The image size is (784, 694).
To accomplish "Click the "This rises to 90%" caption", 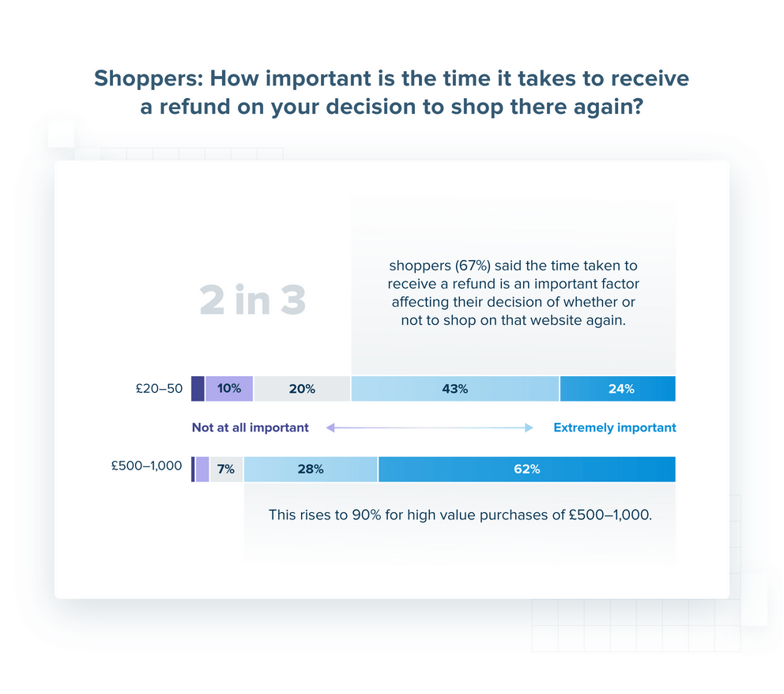I will click(x=460, y=515).
